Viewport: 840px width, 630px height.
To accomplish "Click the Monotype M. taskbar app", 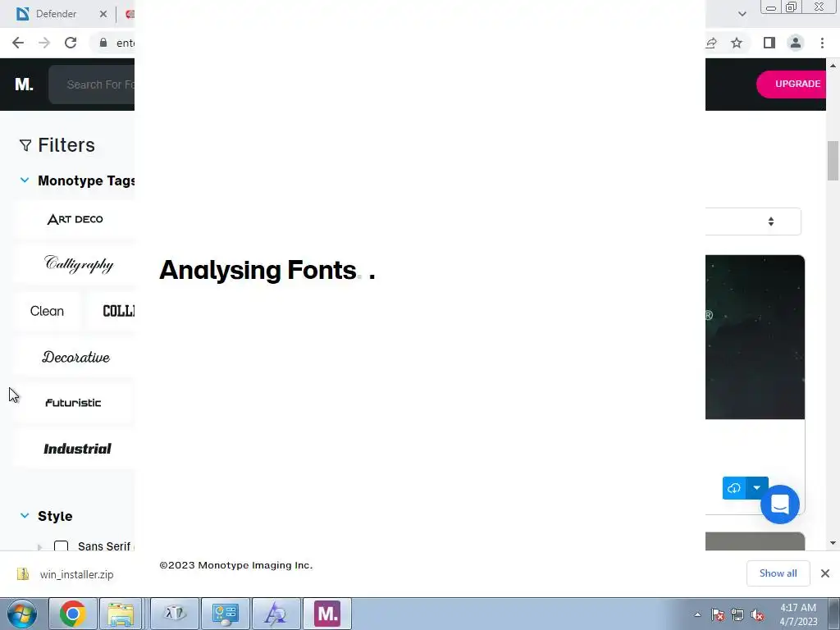I will [327, 614].
